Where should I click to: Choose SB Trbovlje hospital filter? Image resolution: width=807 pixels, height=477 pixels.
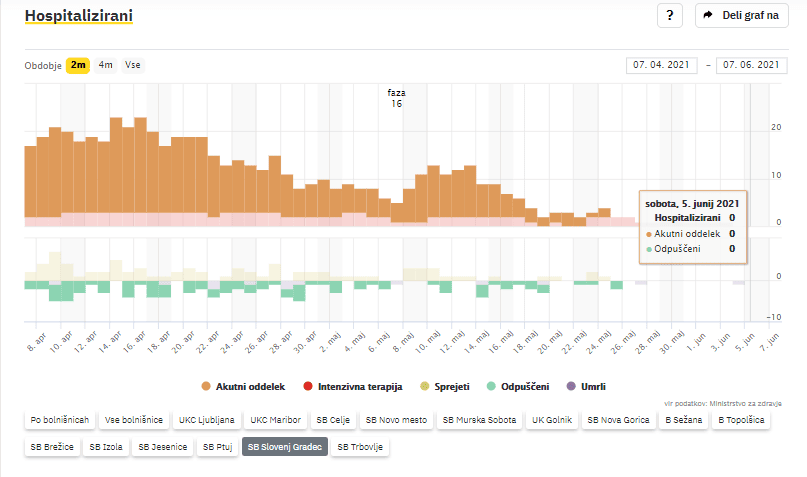(361, 446)
